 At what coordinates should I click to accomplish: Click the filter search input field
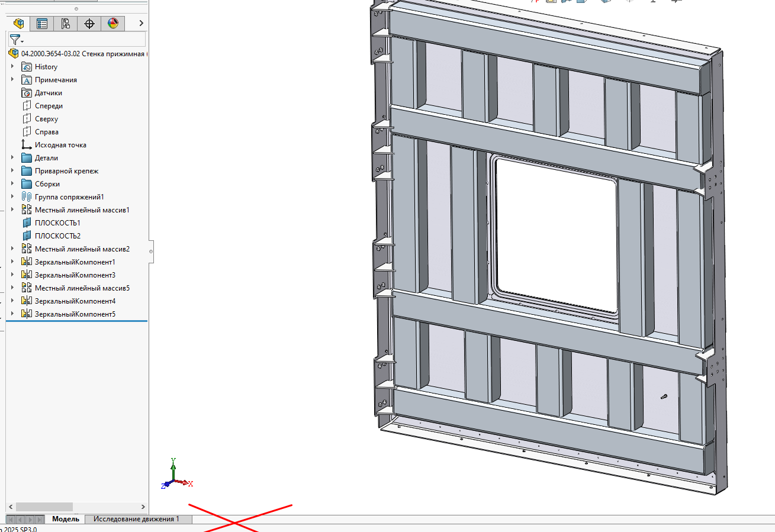(83, 40)
